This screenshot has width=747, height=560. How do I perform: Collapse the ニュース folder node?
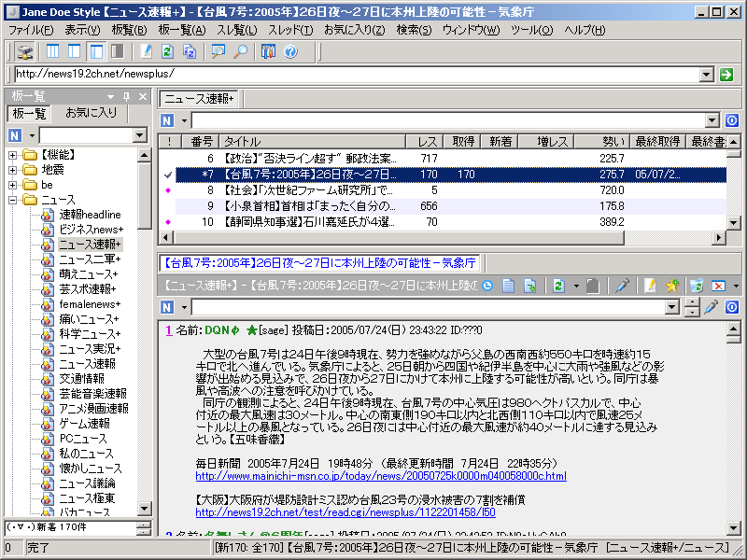[x=12, y=200]
